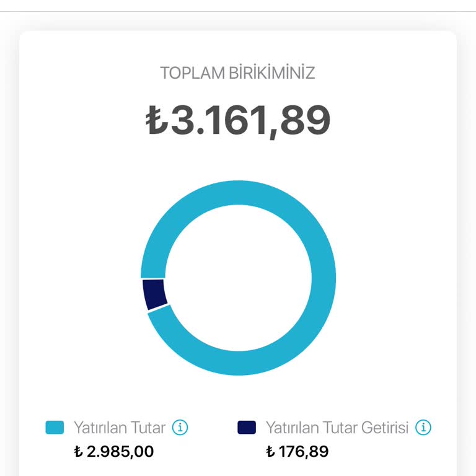Viewport: 476px width, 476px height.
Task: Click the light blue donut chart segment
Action: [x=324, y=278]
